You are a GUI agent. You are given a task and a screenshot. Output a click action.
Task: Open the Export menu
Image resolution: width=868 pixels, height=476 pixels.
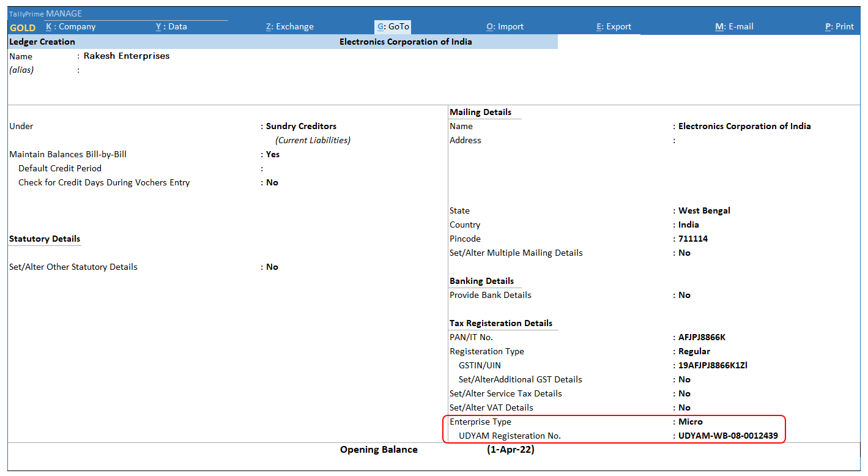click(614, 27)
